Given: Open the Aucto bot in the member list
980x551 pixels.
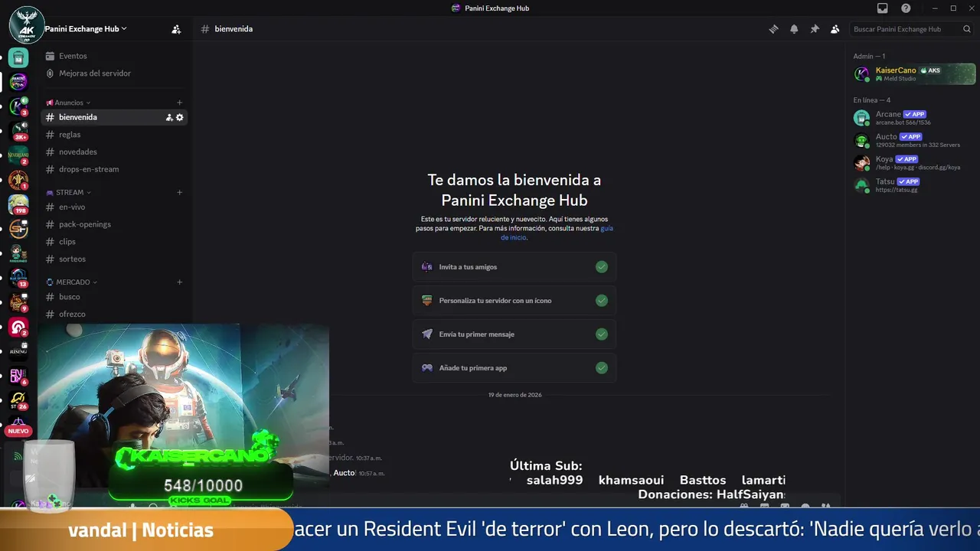Looking at the screenshot, I should (914, 140).
